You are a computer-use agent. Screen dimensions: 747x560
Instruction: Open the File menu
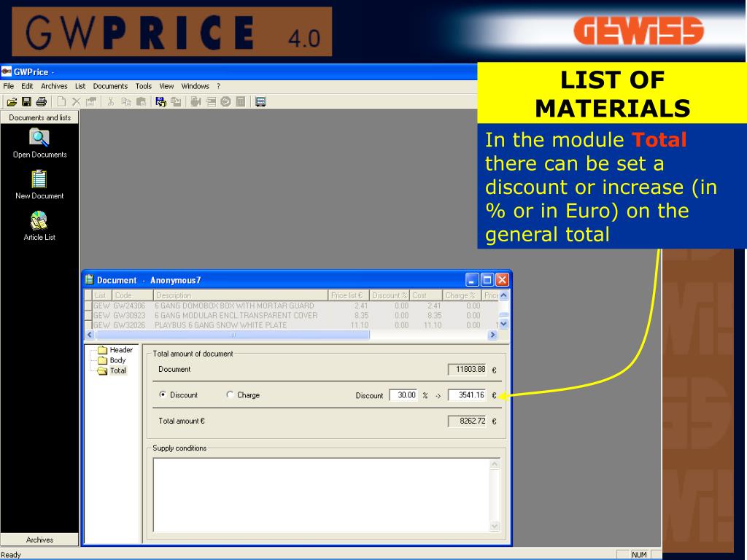click(x=9, y=86)
